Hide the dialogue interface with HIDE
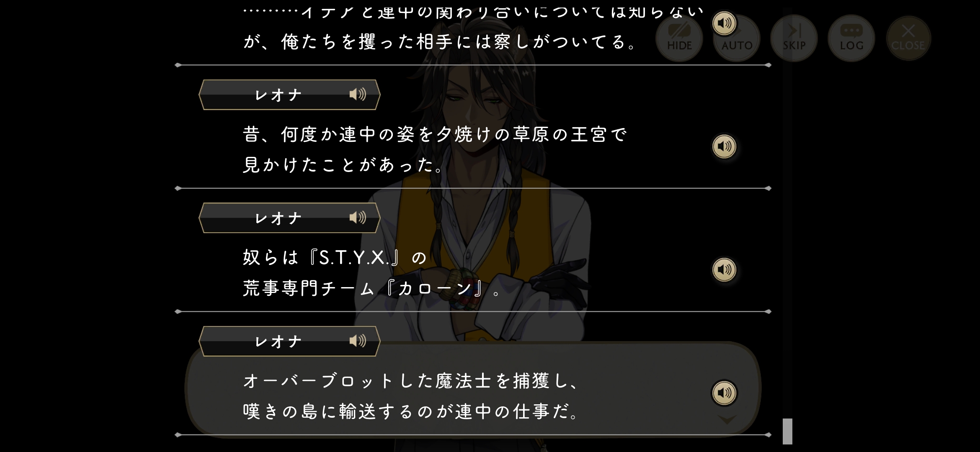 679,39
